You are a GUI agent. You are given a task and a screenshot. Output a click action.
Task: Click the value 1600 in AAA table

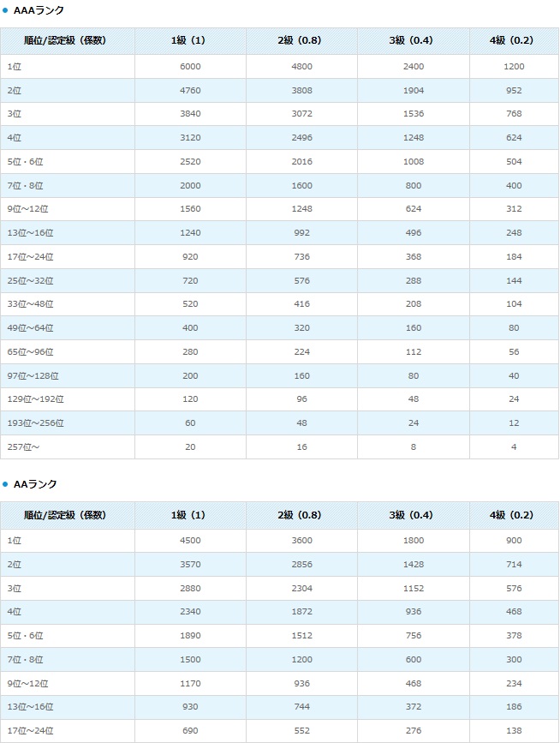302,186
